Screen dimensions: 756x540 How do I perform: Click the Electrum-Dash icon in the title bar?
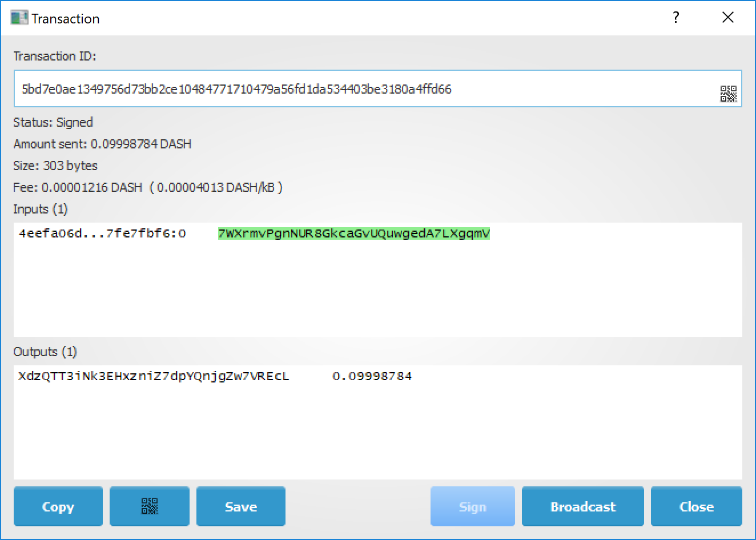coord(19,18)
